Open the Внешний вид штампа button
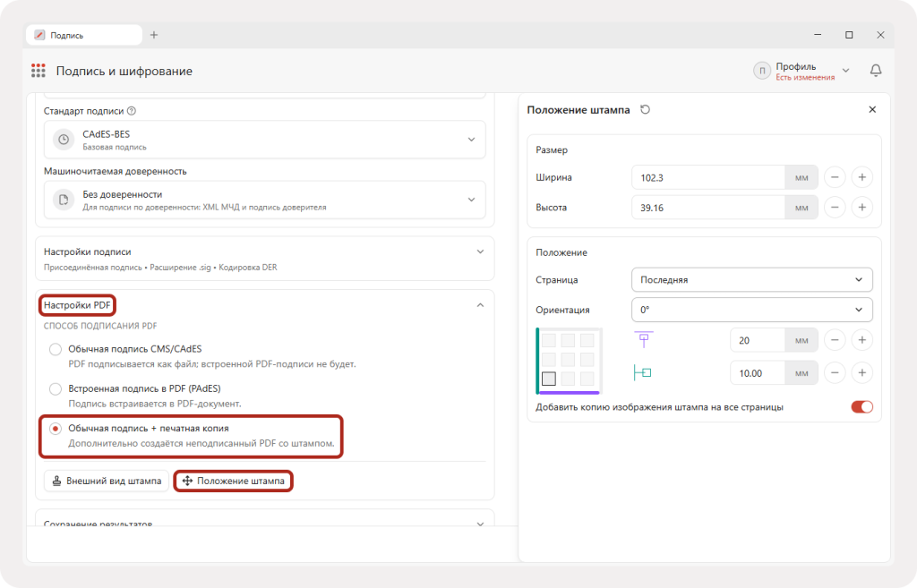The height and width of the screenshot is (588, 917). (x=107, y=481)
